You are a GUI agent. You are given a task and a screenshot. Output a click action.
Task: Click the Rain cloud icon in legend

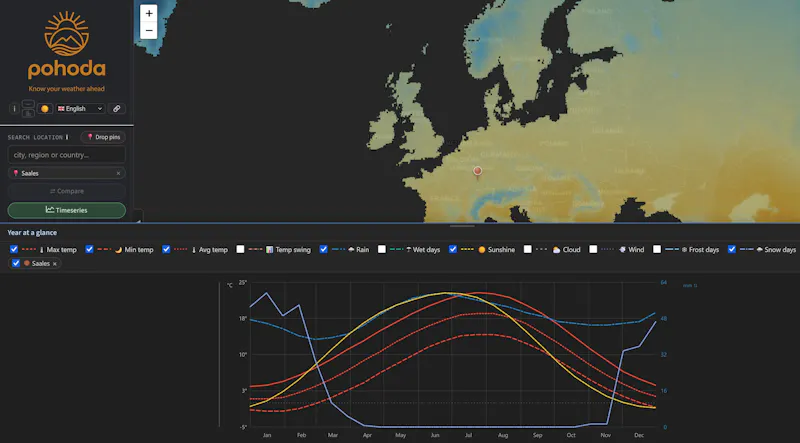351,250
